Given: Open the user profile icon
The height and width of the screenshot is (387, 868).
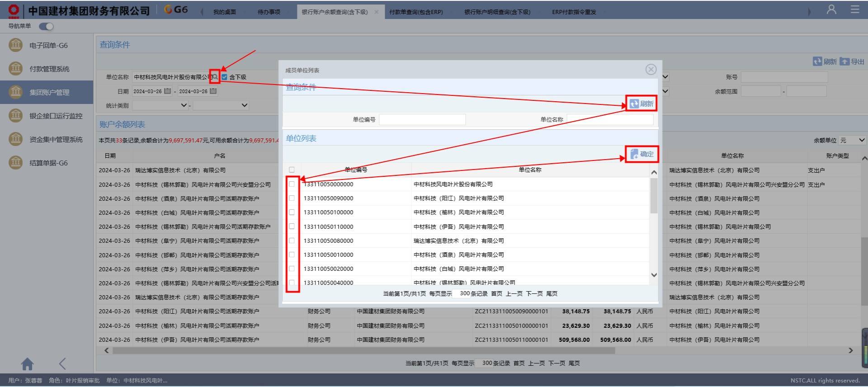Looking at the screenshot, I should pos(831,9).
